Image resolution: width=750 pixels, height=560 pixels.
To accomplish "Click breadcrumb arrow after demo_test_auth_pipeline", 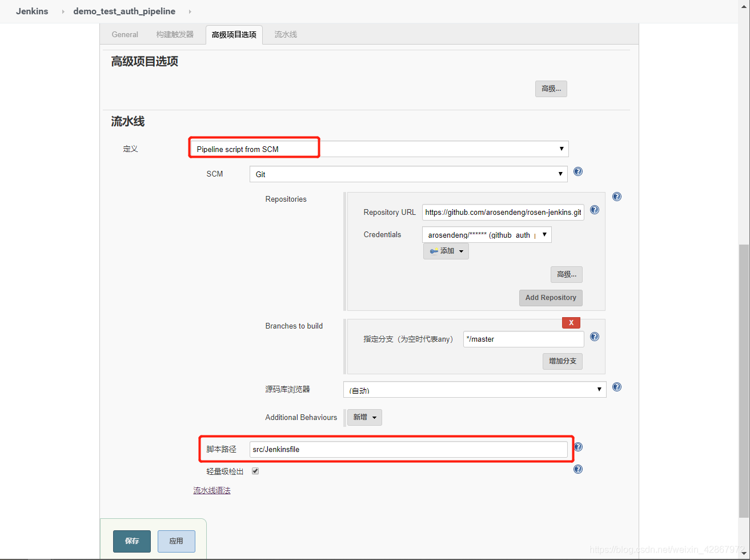I will click(190, 11).
